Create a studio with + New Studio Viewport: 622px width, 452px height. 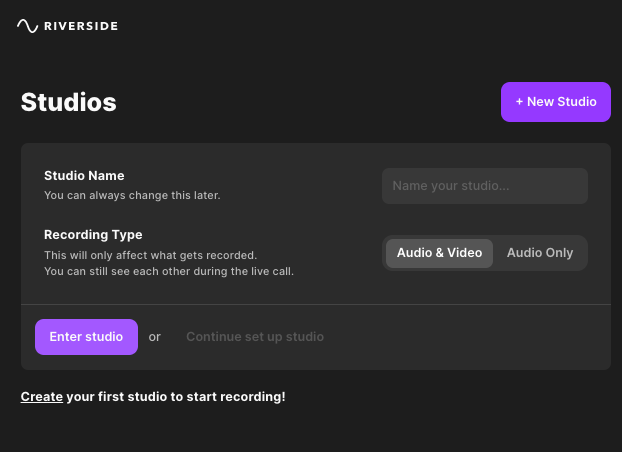[x=556, y=102]
